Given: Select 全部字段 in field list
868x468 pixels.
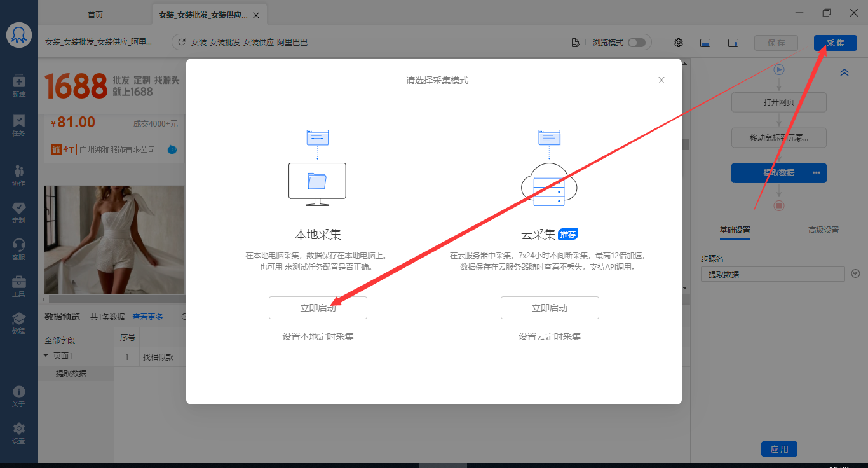Looking at the screenshot, I should [x=60, y=341].
